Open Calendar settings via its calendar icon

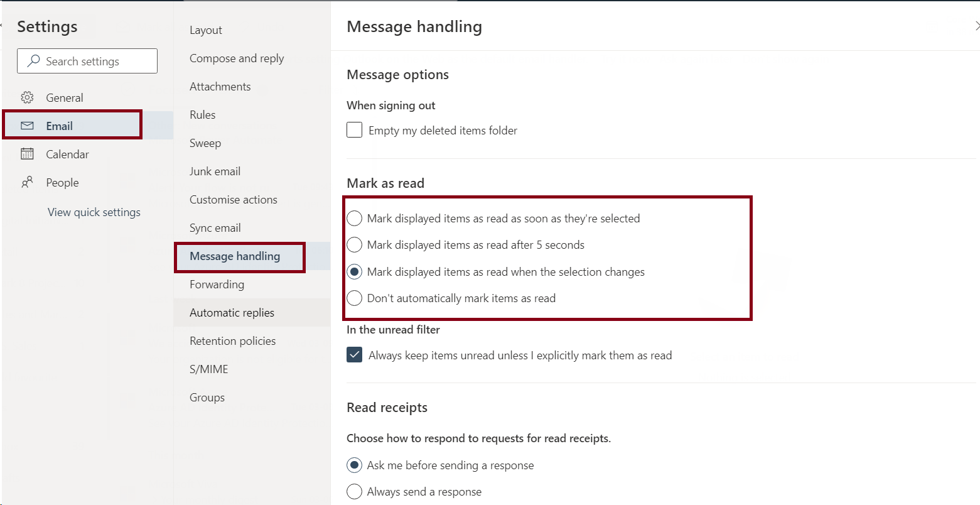[28, 154]
